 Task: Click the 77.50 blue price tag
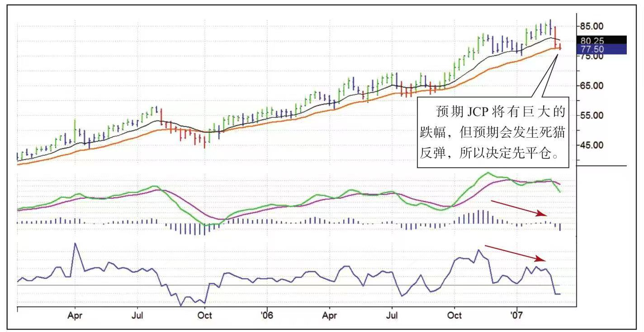pyautogui.click(x=602, y=49)
